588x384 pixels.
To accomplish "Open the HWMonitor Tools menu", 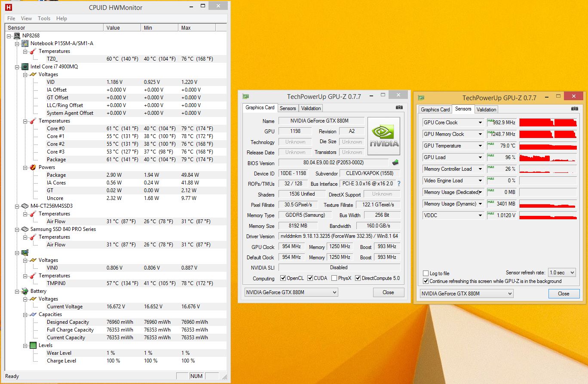I will [x=44, y=18].
